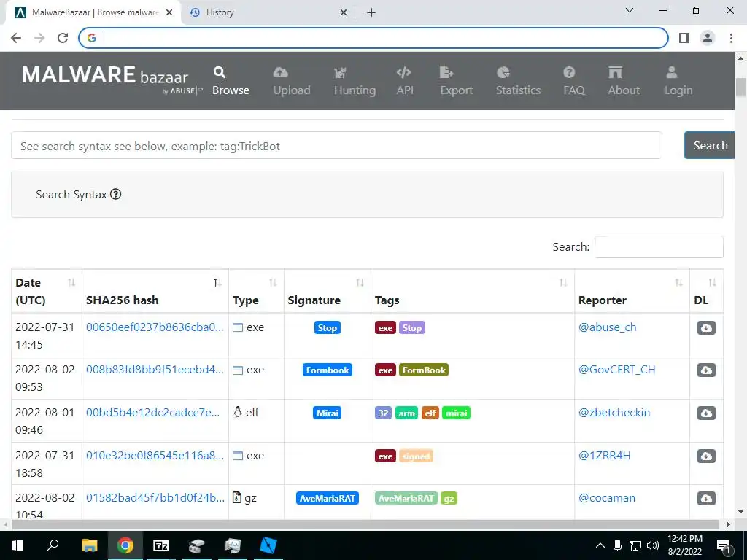Click exe tag in the Stop row

click(385, 327)
